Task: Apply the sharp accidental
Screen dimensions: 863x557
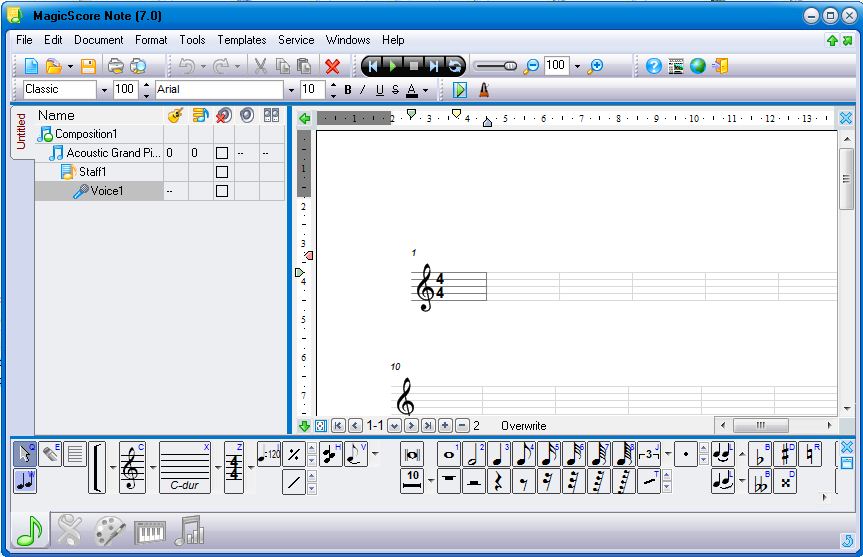Action: point(785,455)
